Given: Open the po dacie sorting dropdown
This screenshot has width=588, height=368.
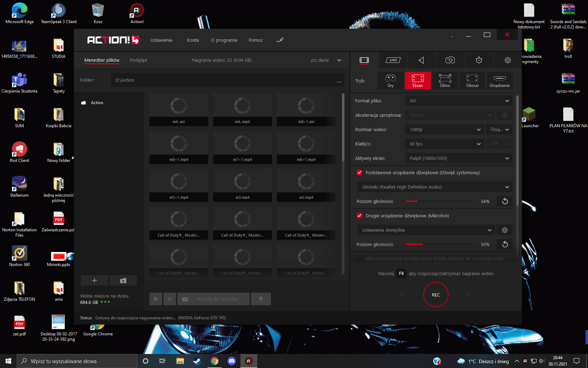Looking at the screenshot, I should point(326,60).
